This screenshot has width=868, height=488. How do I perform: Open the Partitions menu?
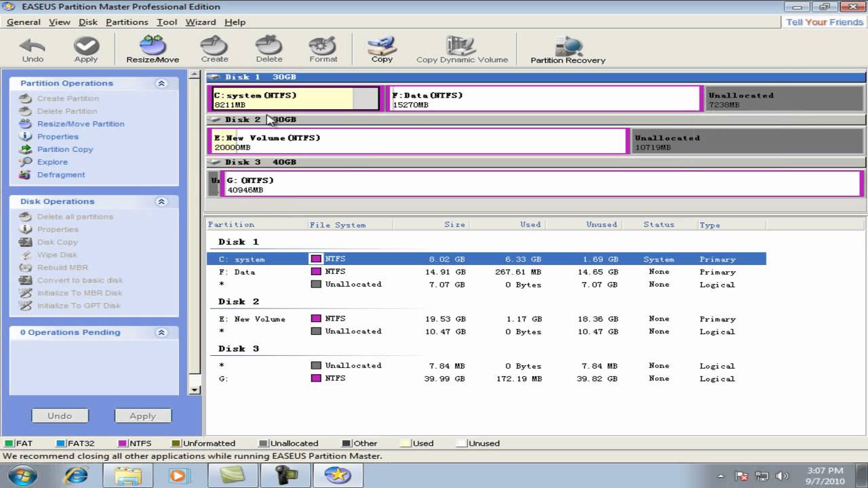tap(127, 22)
